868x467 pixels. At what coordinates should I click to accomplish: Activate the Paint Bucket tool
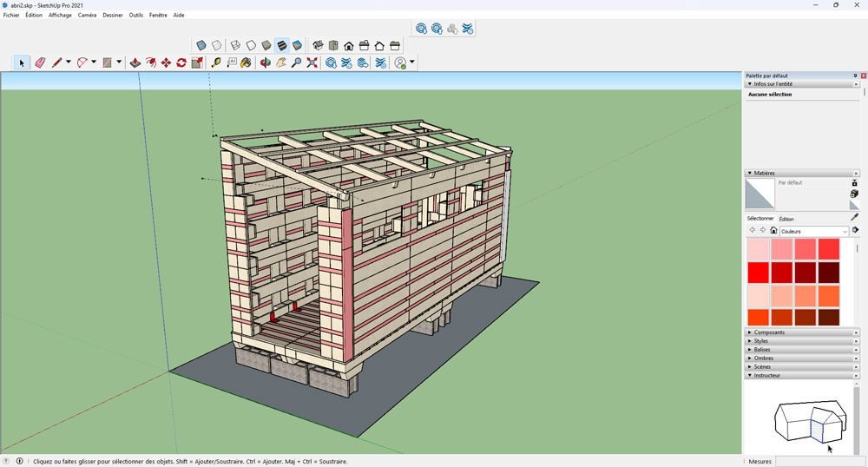246,63
